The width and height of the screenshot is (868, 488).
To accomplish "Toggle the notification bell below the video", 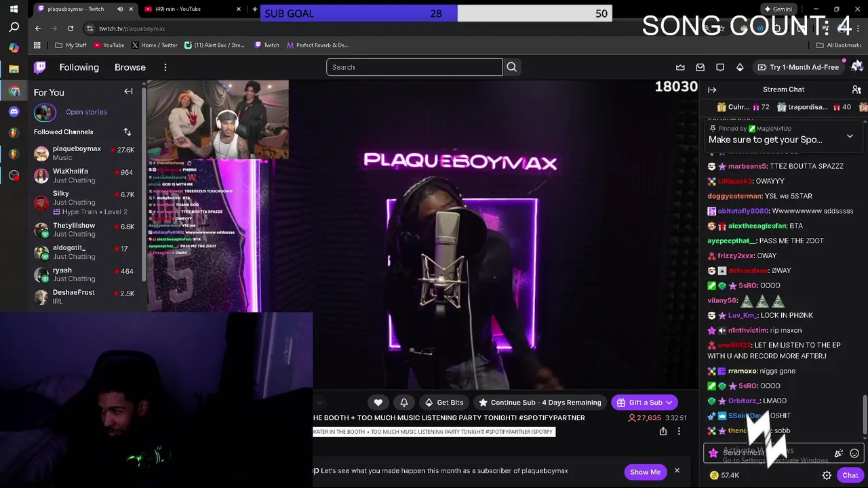I will pyautogui.click(x=404, y=403).
